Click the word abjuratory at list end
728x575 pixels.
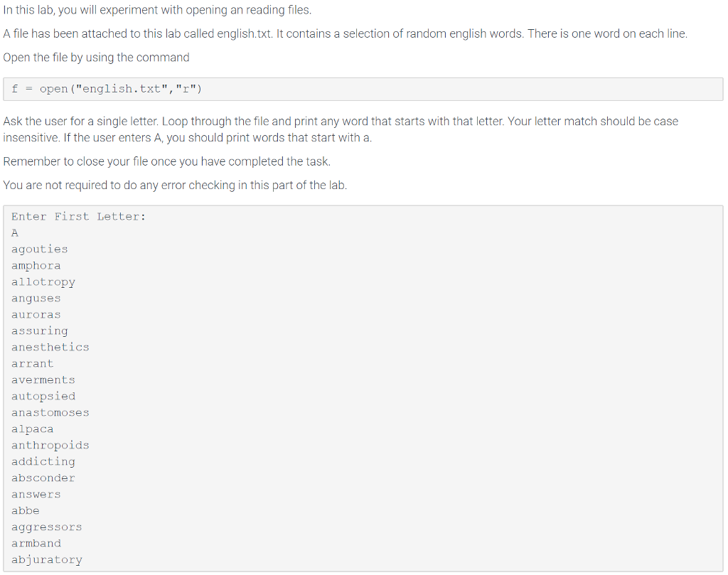tap(46, 559)
